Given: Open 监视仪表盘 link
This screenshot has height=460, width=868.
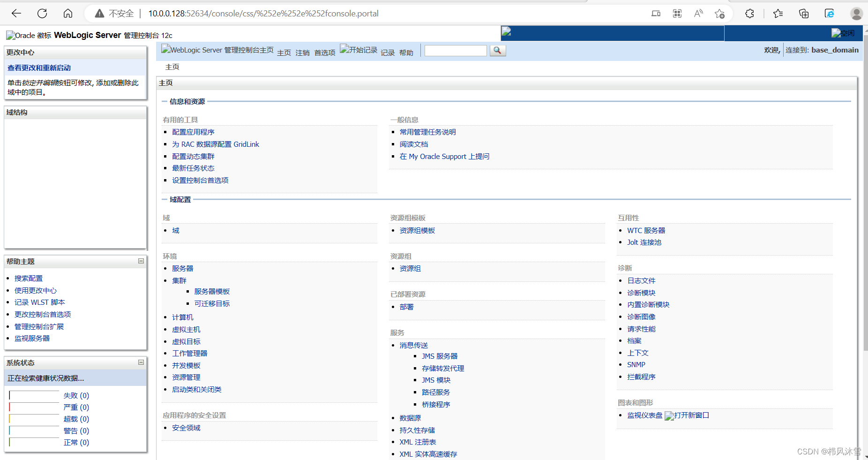Looking at the screenshot, I should click(x=645, y=415).
